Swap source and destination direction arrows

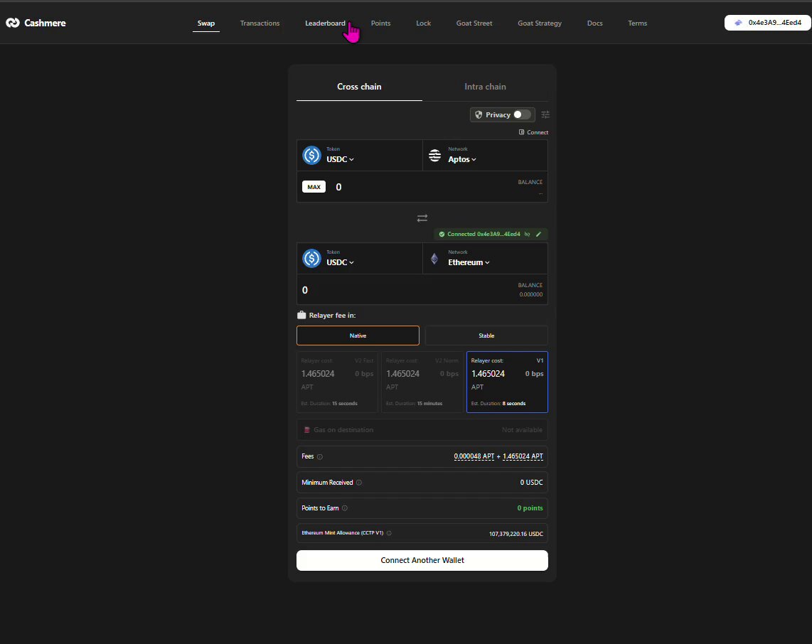pos(422,218)
